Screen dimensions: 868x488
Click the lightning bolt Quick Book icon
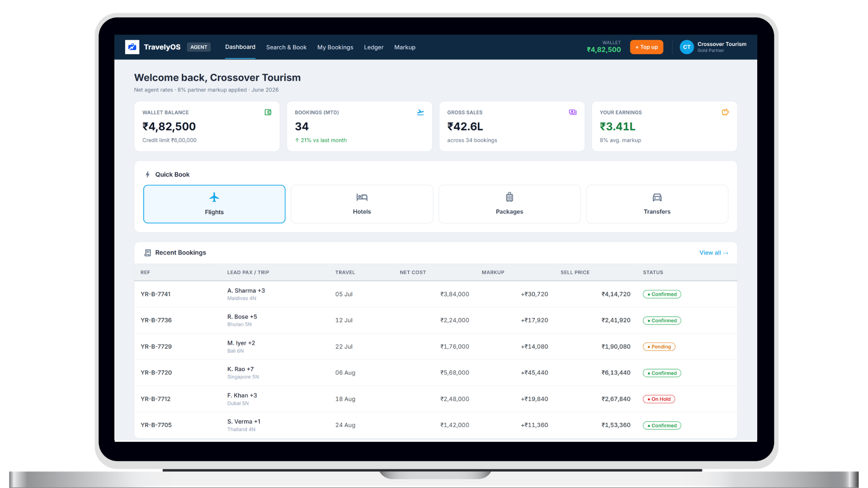click(x=147, y=174)
